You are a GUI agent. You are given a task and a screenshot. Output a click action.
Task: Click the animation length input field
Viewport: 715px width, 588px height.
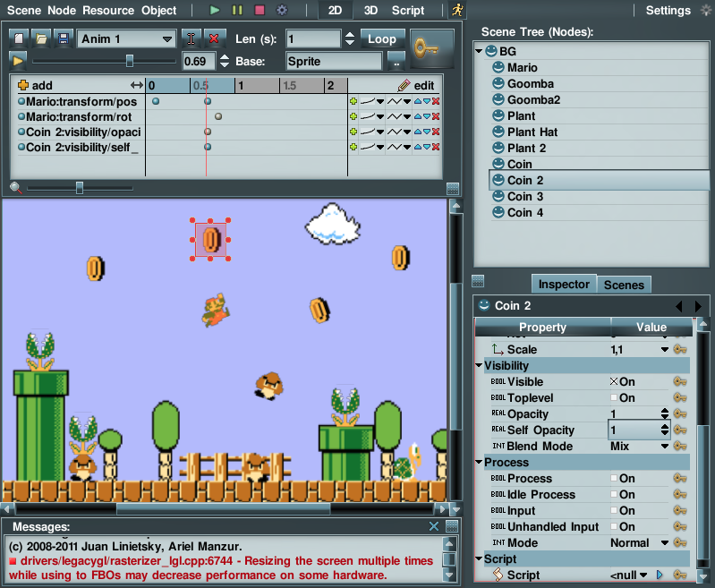[x=313, y=39]
